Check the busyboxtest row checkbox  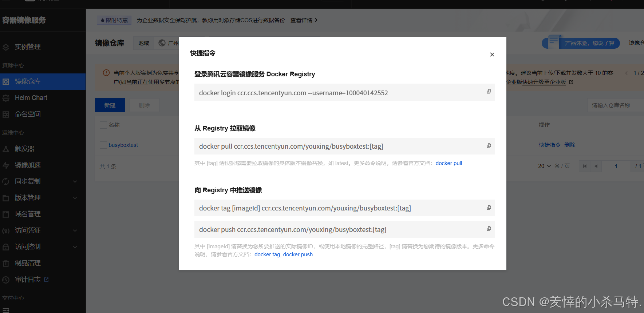pyautogui.click(x=103, y=145)
